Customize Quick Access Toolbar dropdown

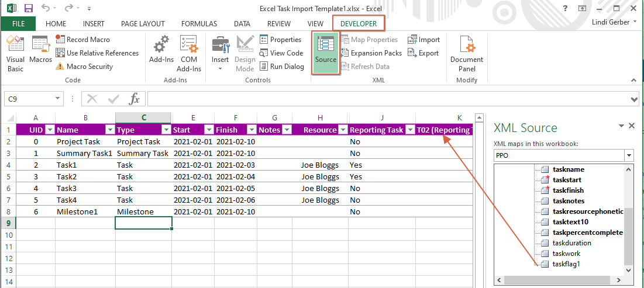pyautogui.click(x=89, y=9)
